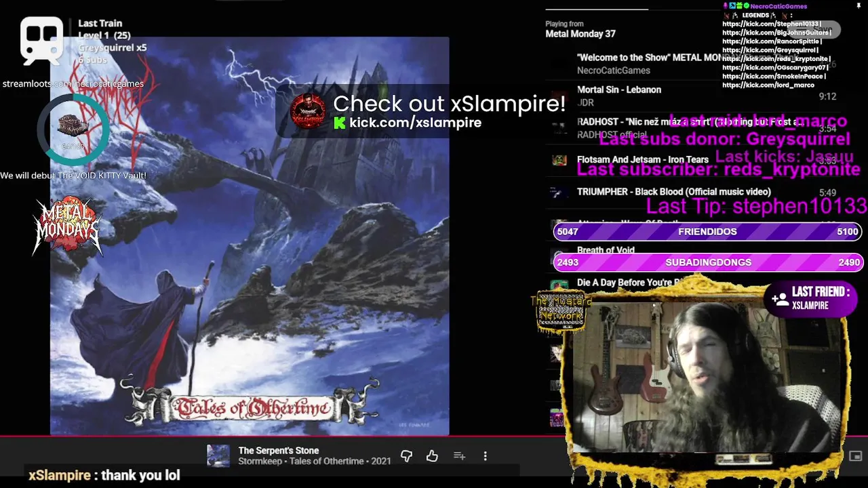Click the TRIUMPHER track thumbnail

(559, 192)
